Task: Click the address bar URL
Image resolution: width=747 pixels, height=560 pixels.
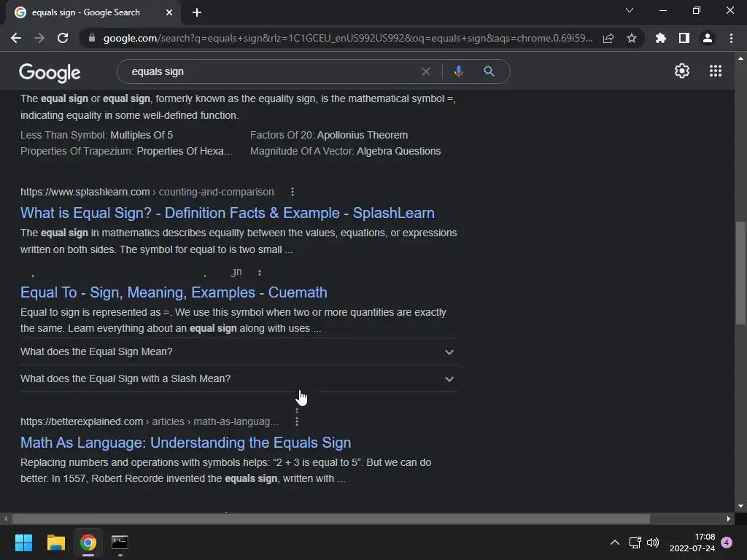Action: click(348, 38)
